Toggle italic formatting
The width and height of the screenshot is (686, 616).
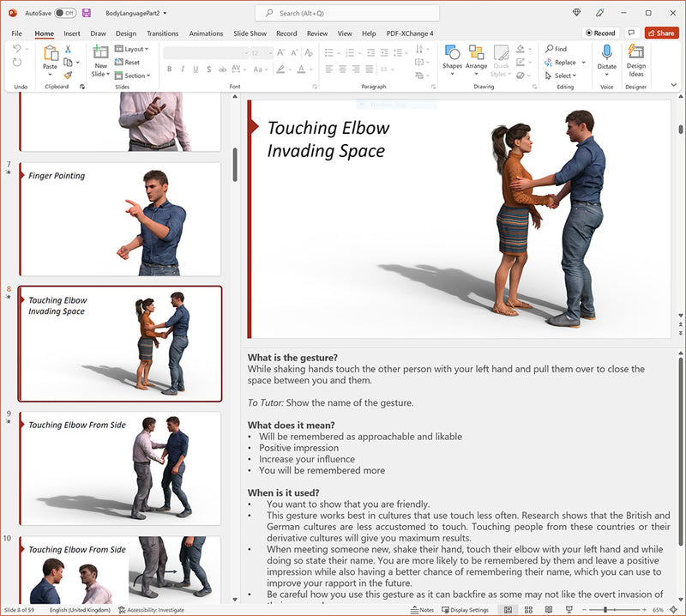click(x=183, y=68)
